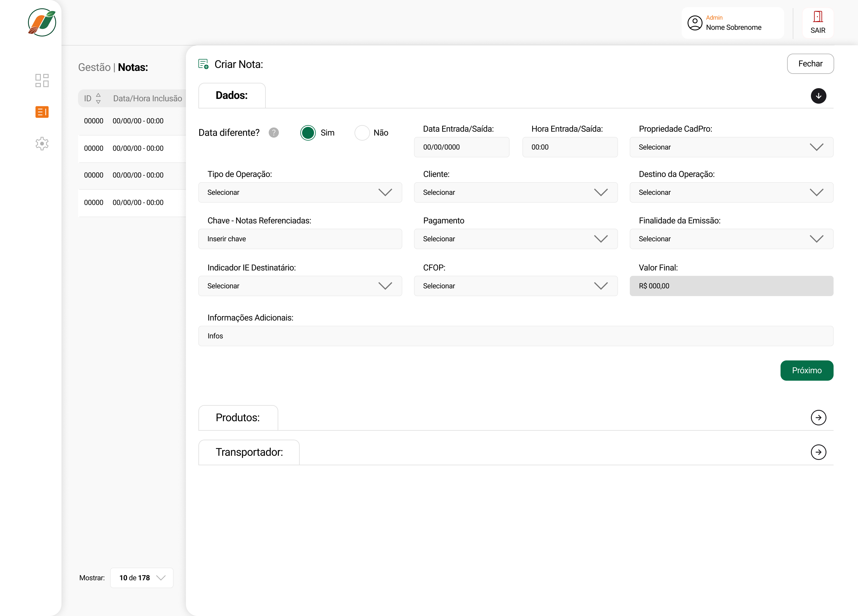Open Cliente dropdown
This screenshot has height=616, width=858.
coord(516,192)
